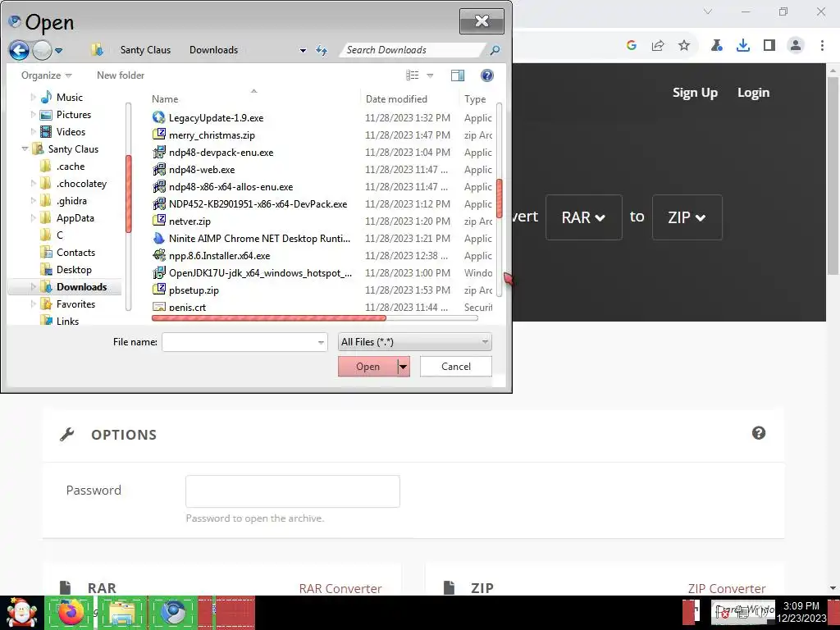The width and height of the screenshot is (840, 630).
Task: Click Login on the web page
Action: [x=753, y=93]
